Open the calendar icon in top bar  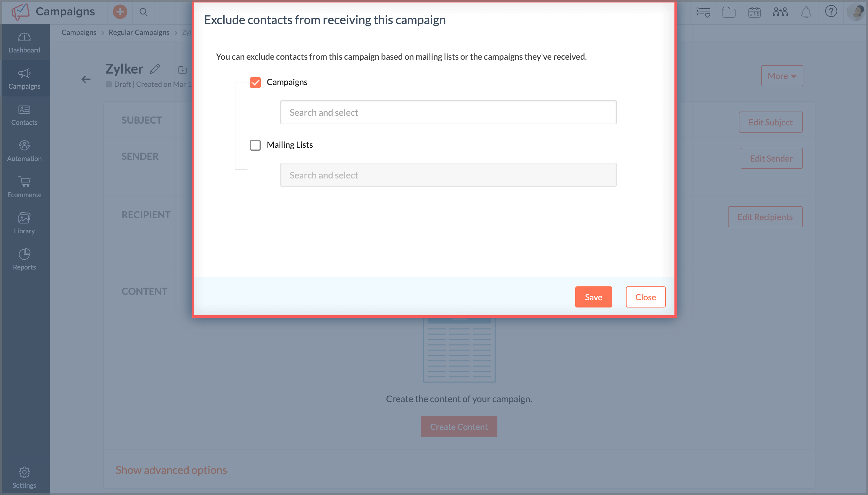tap(754, 12)
